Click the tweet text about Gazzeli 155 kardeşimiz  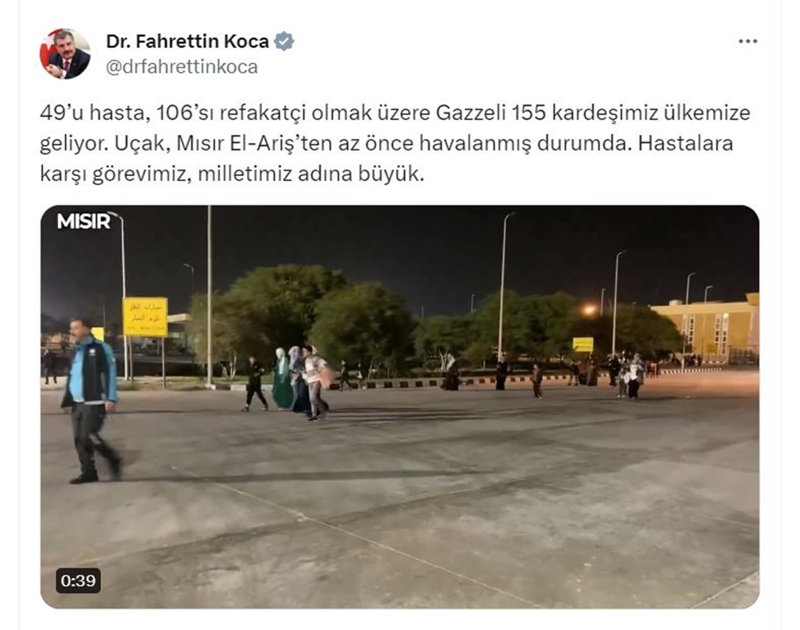[395, 143]
